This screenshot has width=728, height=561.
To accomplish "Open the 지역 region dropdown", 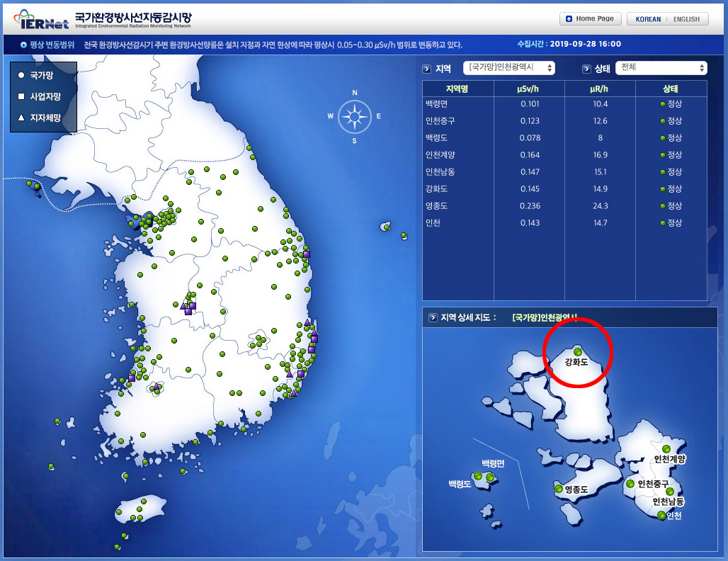I will (x=508, y=68).
